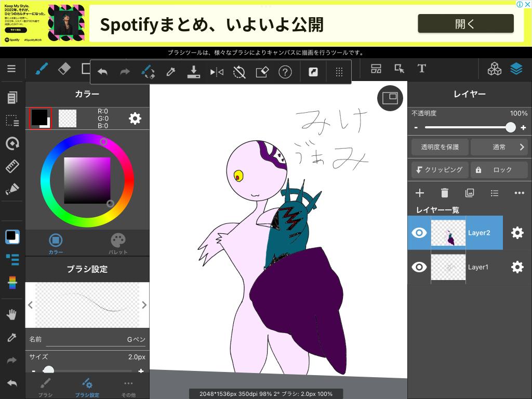Click the undo arrow in floating toolbar
This screenshot has height=399, width=532.
click(102, 72)
